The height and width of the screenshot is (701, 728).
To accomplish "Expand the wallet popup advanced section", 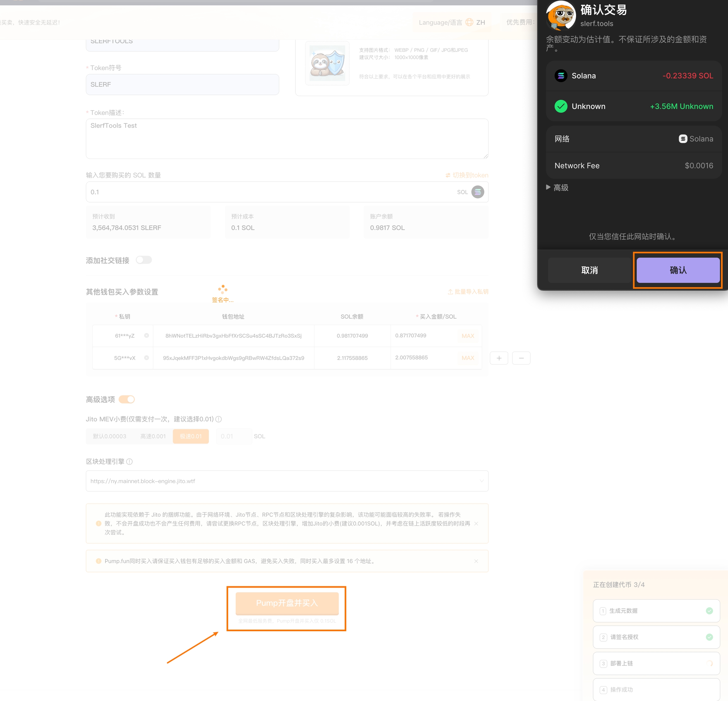I will pos(557,188).
